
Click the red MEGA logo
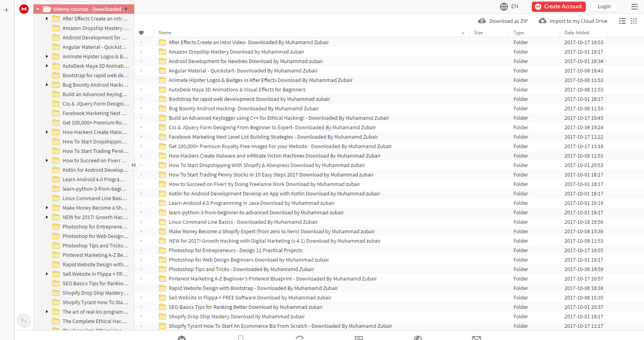pos(24,9)
